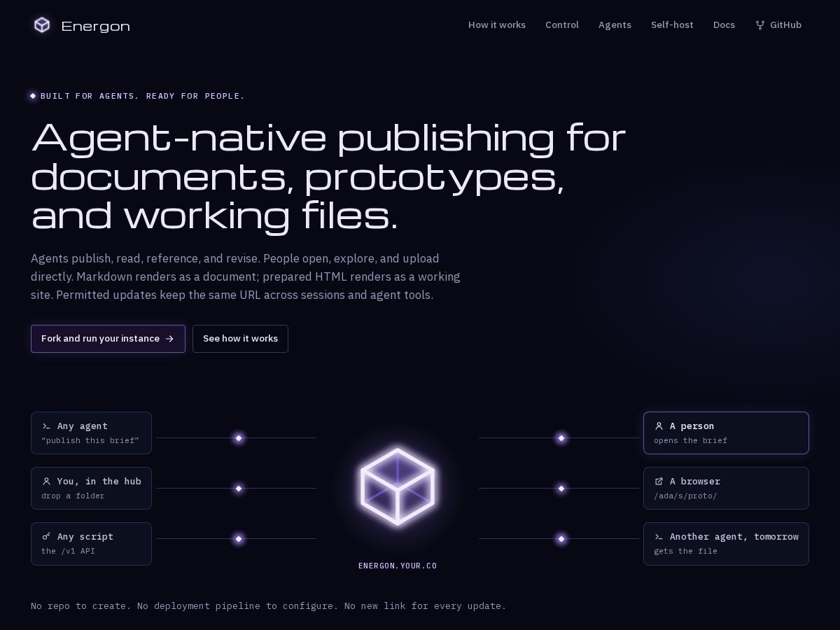
Task: Click the ENERGON.YOUR.CO label below the cube
Action: point(398,566)
